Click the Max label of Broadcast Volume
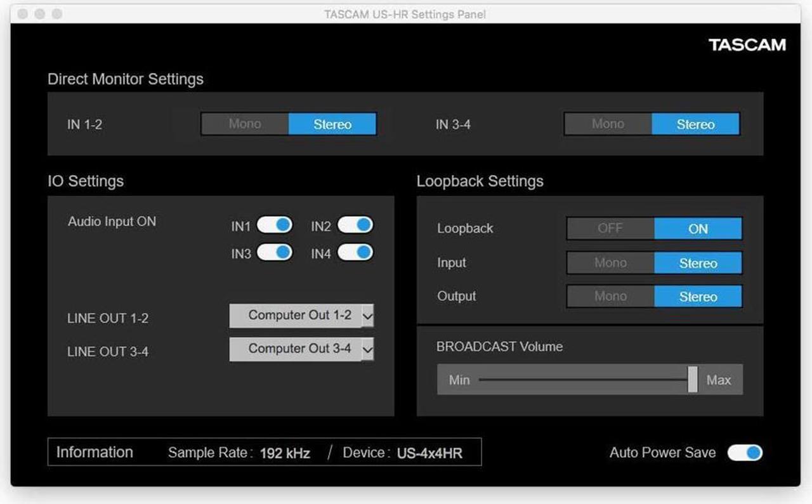 click(719, 380)
